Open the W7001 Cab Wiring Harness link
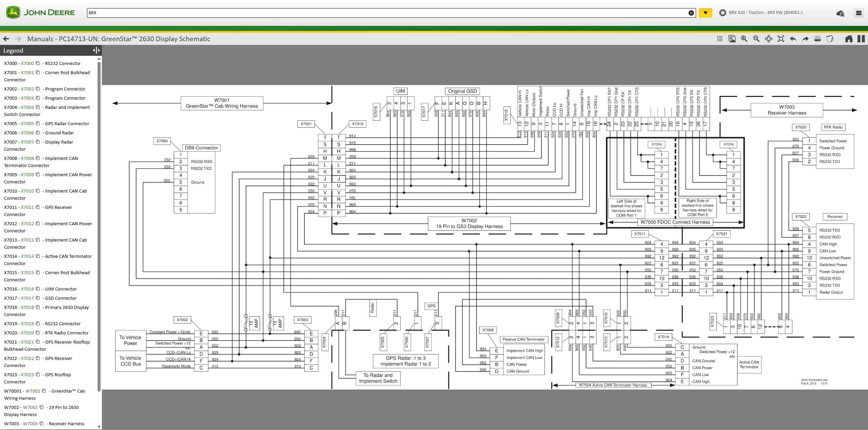868x430 pixels. click(33, 391)
